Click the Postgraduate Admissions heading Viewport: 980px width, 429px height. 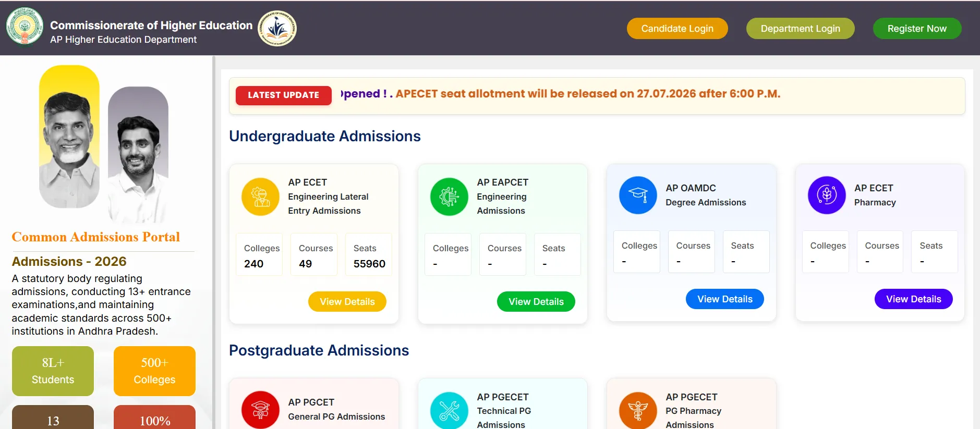(x=319, y=350)
